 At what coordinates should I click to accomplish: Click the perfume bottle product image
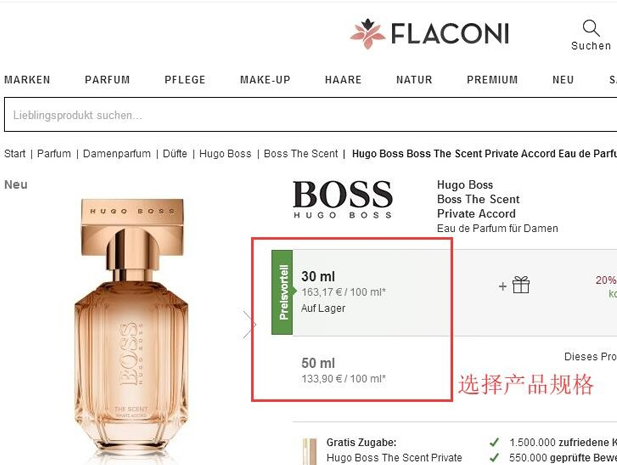132,330
